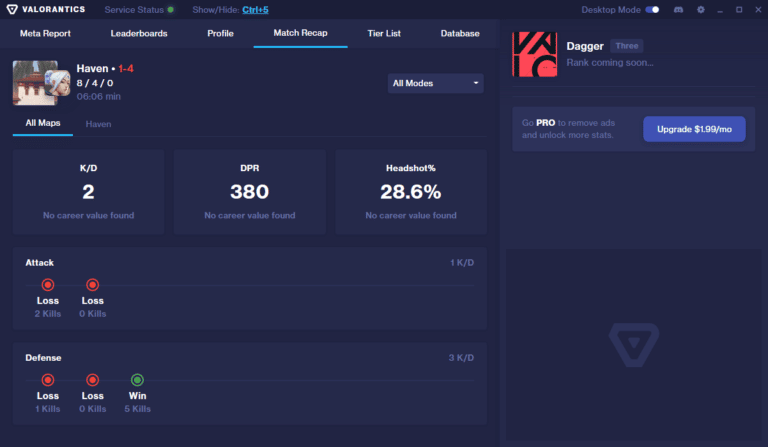Screen dimensions: 768x447
Task: Click the '3 K/D' Defense value
Action: [x=461, y=358]
